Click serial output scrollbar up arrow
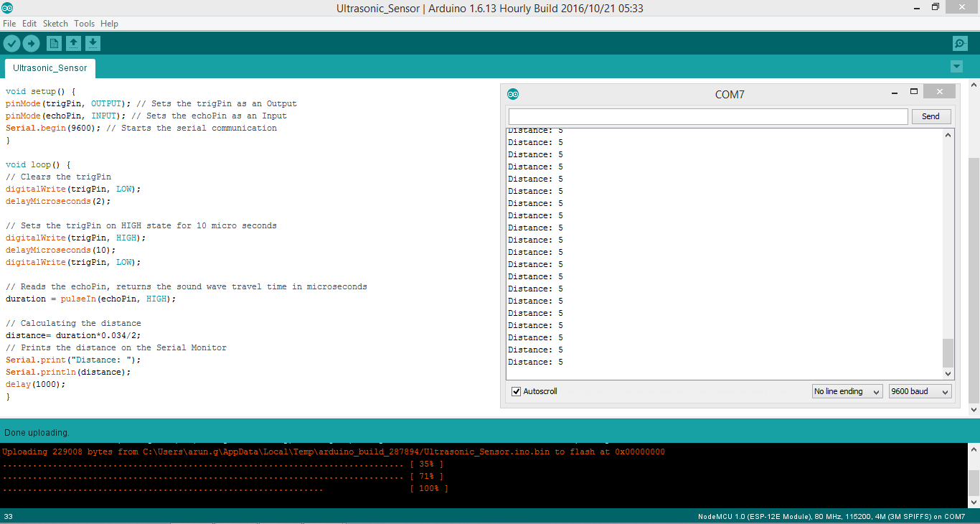980x524 pixels. click(948, 135)
